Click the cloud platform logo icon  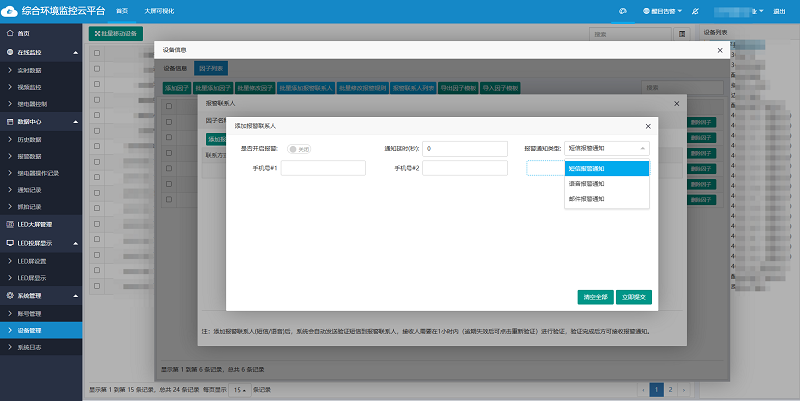[x=11, y=10]
